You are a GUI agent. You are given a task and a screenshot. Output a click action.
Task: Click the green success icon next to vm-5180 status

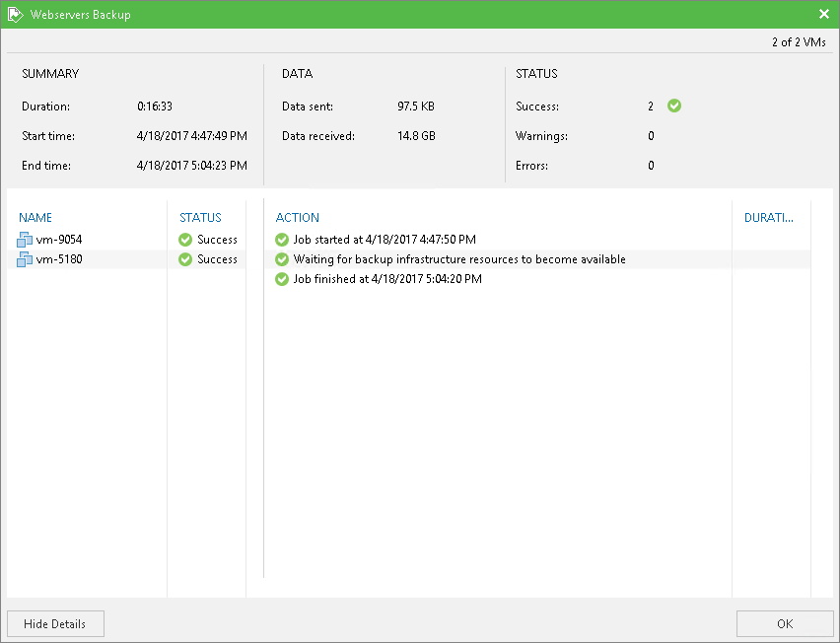[185, 259]
